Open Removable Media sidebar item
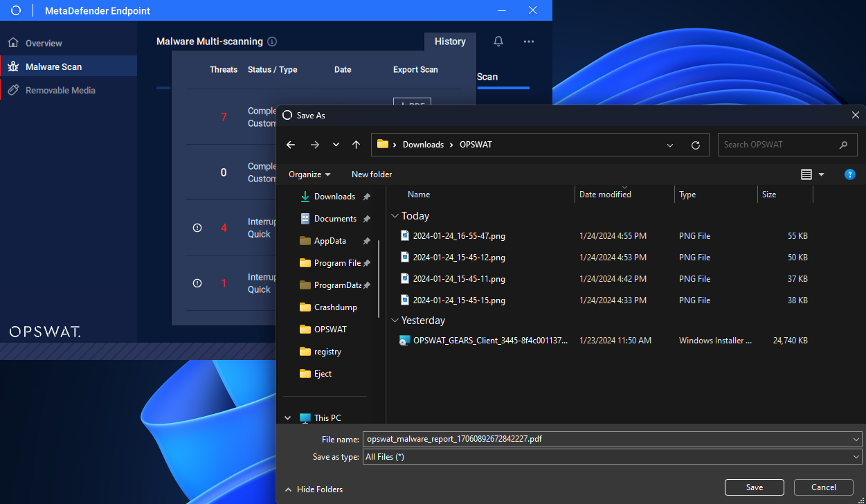 point(60,90)
